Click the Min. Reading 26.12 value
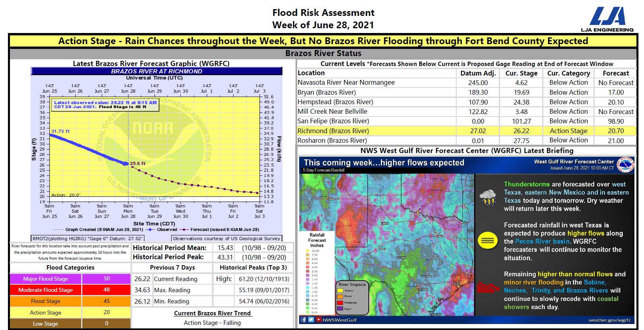This screenshot has height=330, width=644. pos(142,301)
